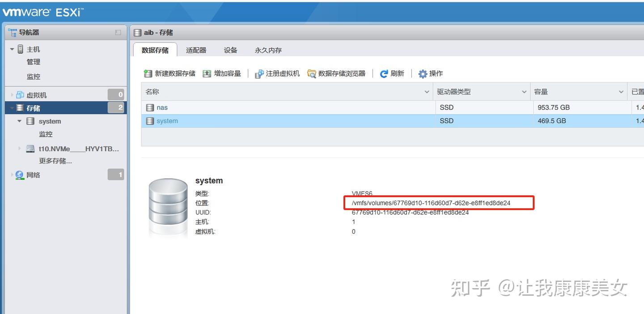Viewport: 644px width, 314px height.
Task: Open the 容量 column dropdown
Action: click(x=622, y=92)
